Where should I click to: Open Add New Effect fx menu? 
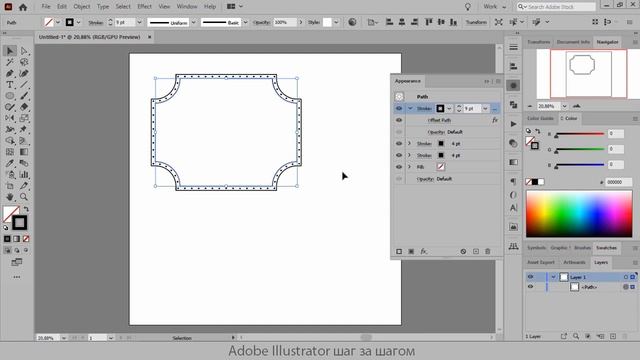[424, 252]
